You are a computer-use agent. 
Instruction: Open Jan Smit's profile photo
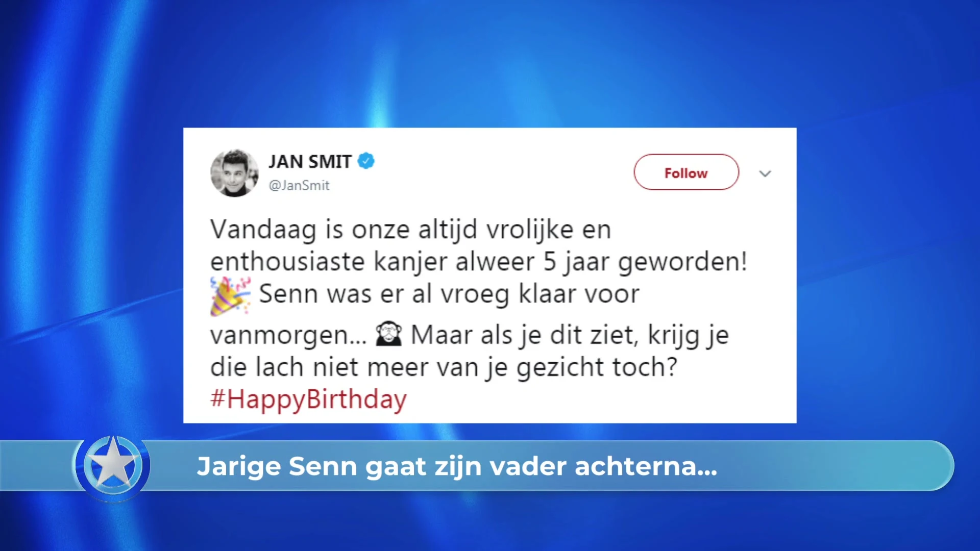pyautogui.click(x=235, y=173)
